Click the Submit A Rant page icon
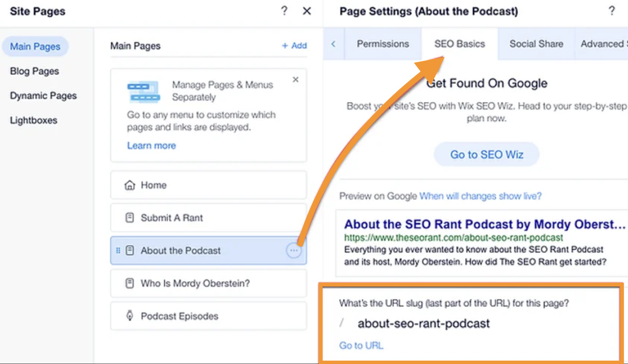Viewport: 628px width, 364px height. tap(130, 218)
